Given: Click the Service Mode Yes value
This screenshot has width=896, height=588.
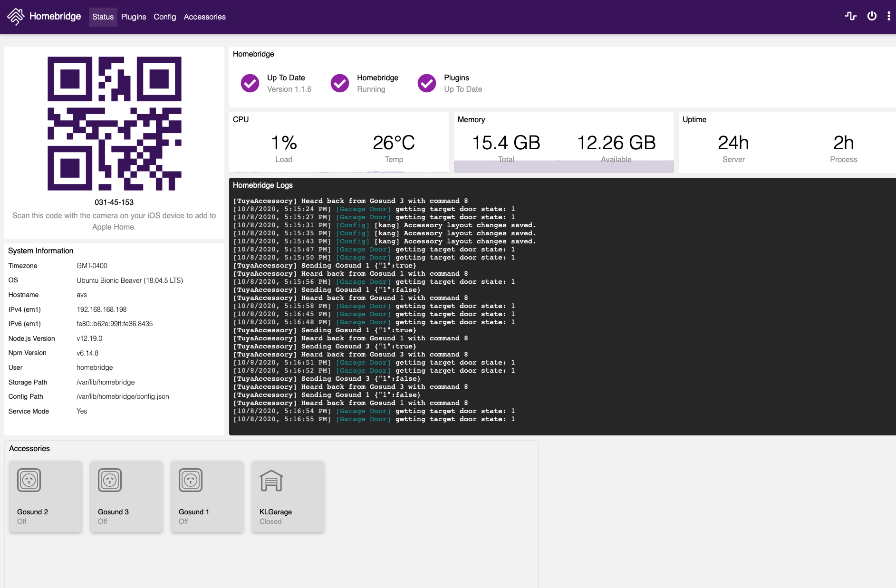Looking at the screenshot, I should (x=82, y=411).
